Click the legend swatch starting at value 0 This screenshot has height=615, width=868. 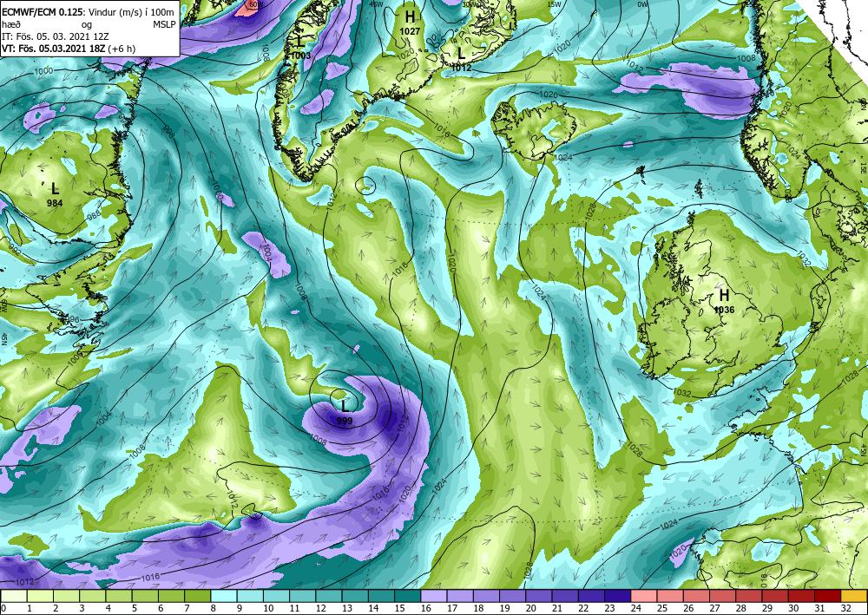(14, 596)
